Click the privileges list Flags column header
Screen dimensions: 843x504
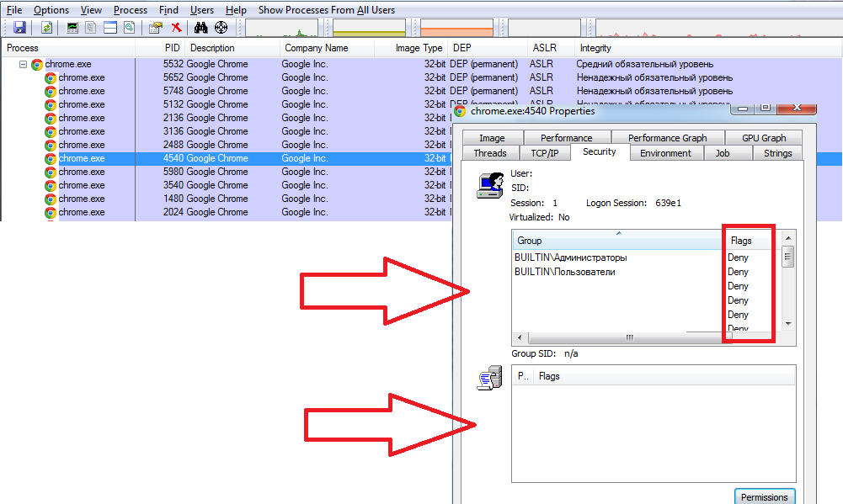pyautogui.click(x=664, y=376)
